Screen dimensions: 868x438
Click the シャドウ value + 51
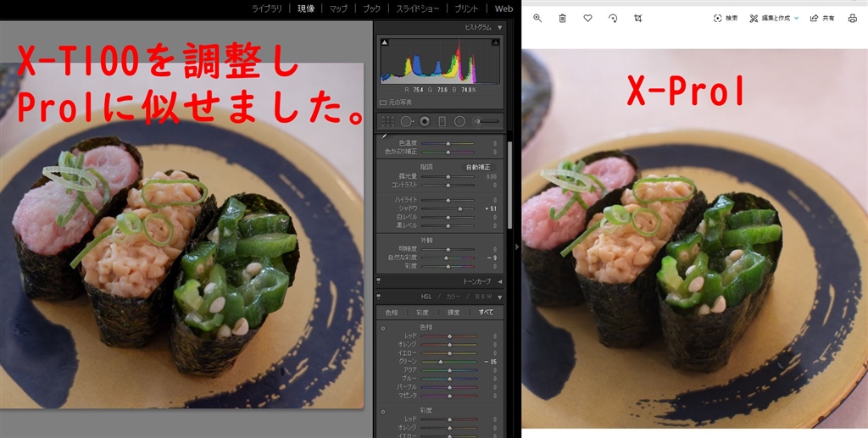[x=490, y=208]
